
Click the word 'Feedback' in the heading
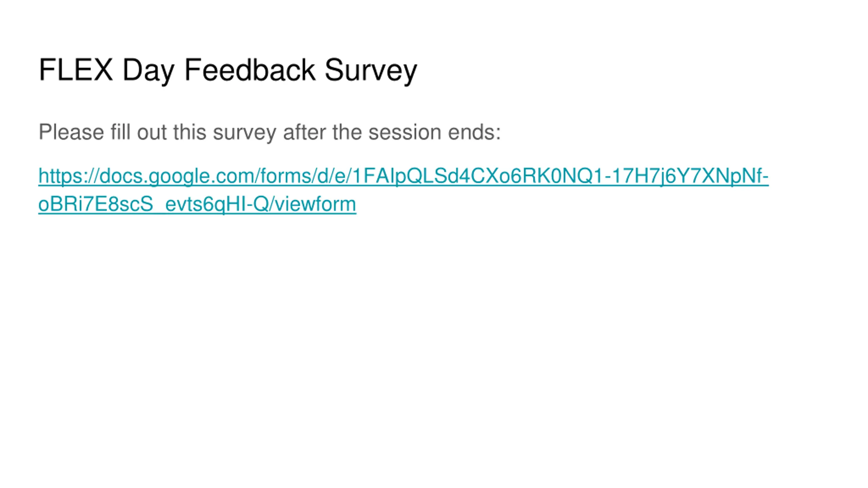pyautogui.click(x=250, y=69)
